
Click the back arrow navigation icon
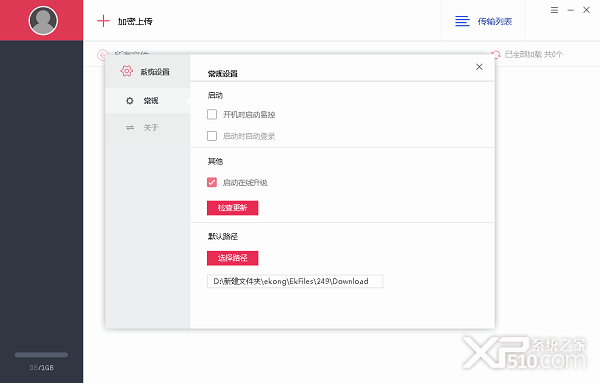click(x=102, y=55)
